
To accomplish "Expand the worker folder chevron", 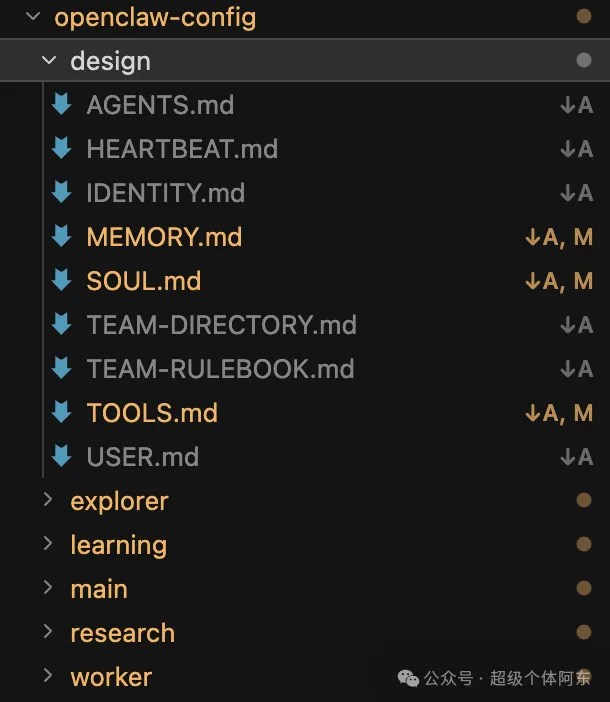I will (x=48, y=676).
